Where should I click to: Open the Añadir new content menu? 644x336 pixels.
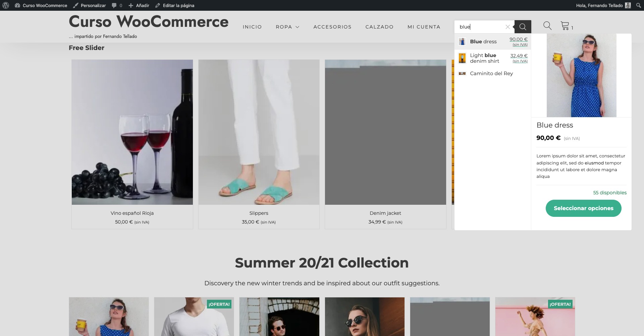pos(139,5)
